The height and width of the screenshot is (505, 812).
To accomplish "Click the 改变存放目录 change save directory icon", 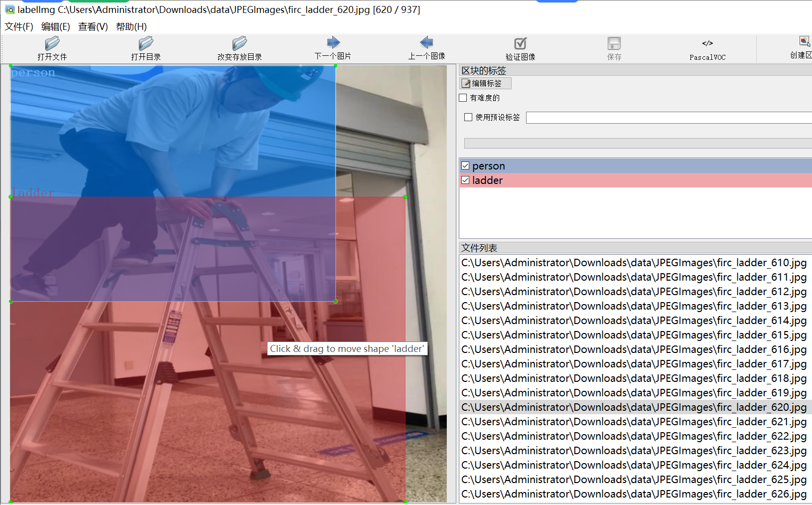I will pos(240,43).
